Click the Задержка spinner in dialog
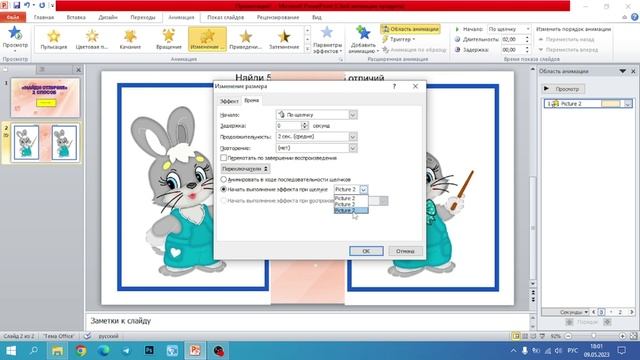This screenshot has width=640, height=360. [x=304, y=126]
